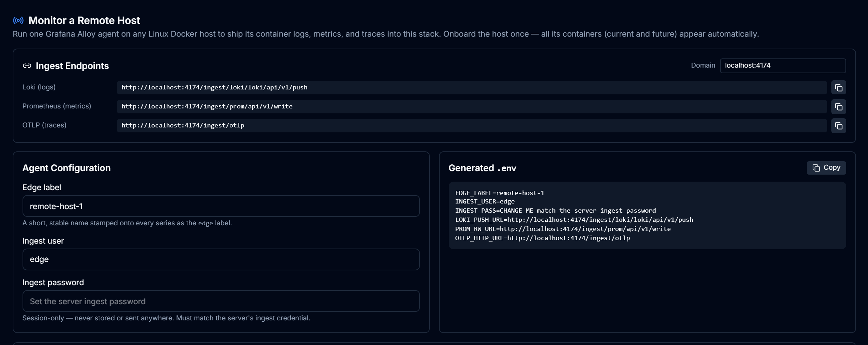Click the Ingest password field
Viewport: 868px width, 345px height.
point(221,301)
